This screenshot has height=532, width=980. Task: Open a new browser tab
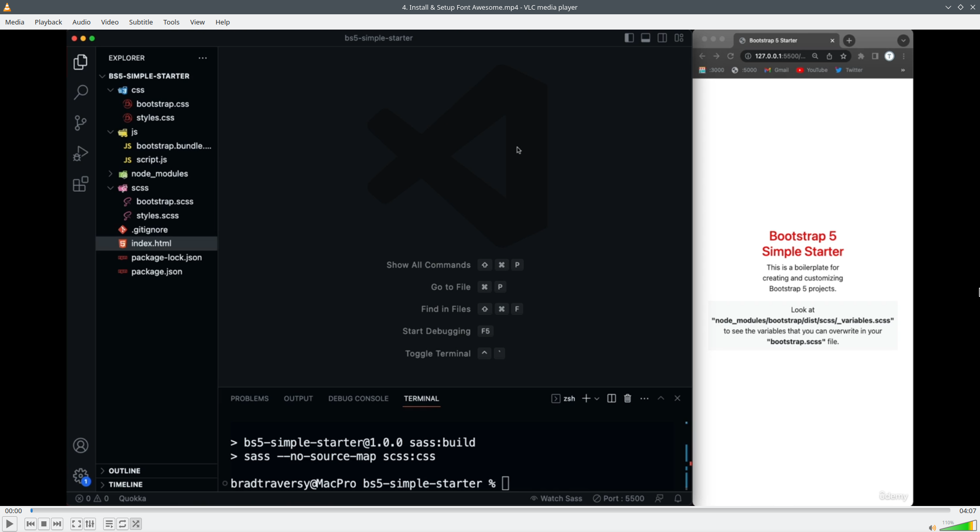tap(849, 40)
